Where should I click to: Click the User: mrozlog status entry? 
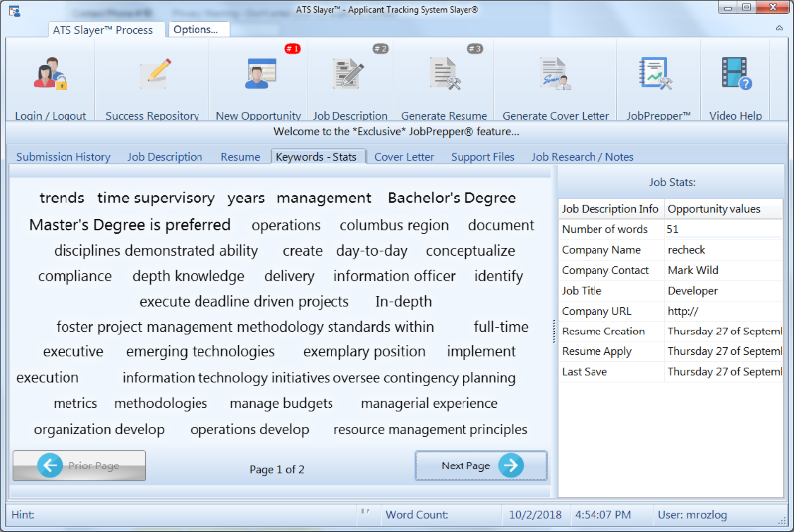click(x=692, y=515)
